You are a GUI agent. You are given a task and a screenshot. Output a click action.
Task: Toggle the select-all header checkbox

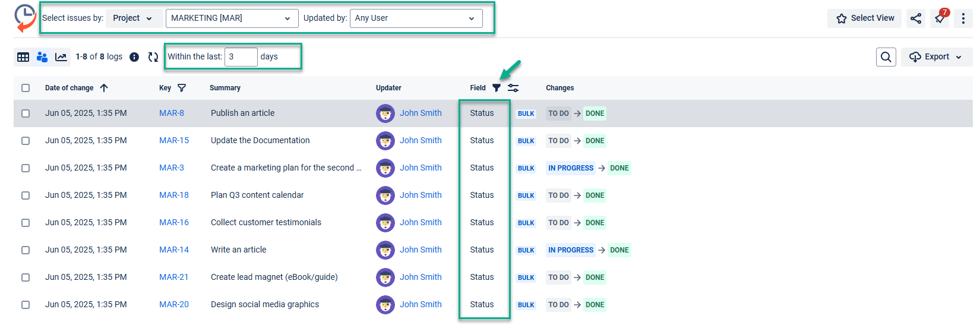coord(26,88)
